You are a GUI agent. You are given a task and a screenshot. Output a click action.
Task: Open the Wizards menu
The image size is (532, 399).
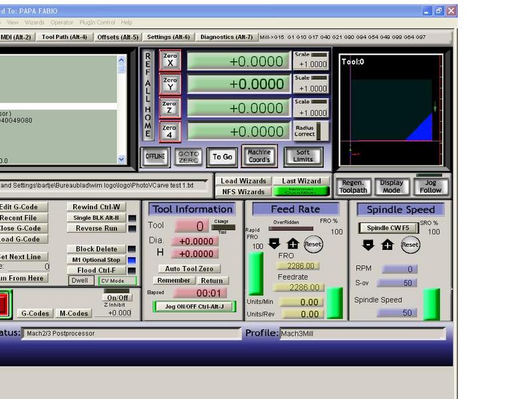(35, 23)
